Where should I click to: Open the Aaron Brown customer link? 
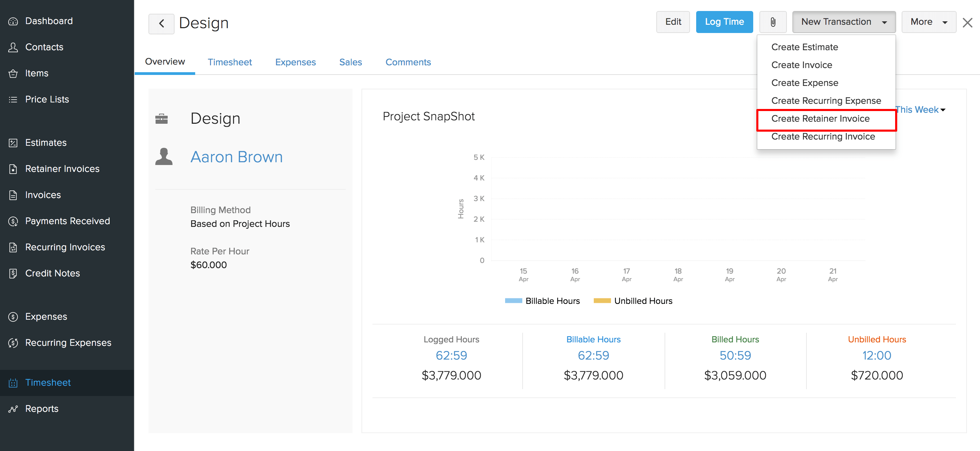(x=236, y=157)
